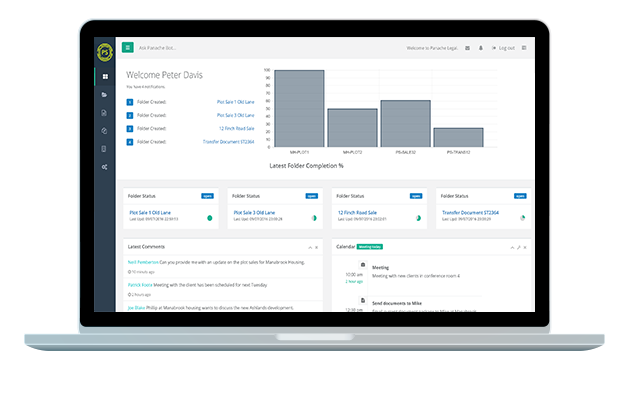Screen dimensions: 631x394
Task: Open the right panel icon beside Log out
Action: (x=524, y=48)
